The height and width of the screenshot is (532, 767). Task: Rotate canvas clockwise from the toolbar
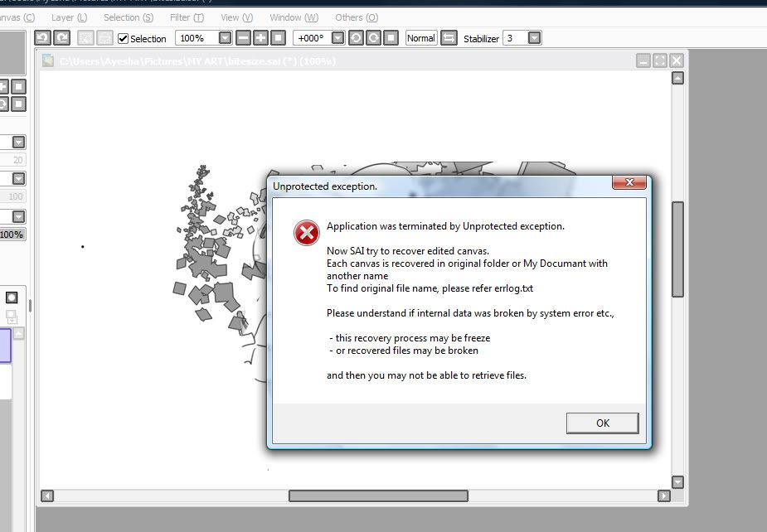[x=373, y=38]
